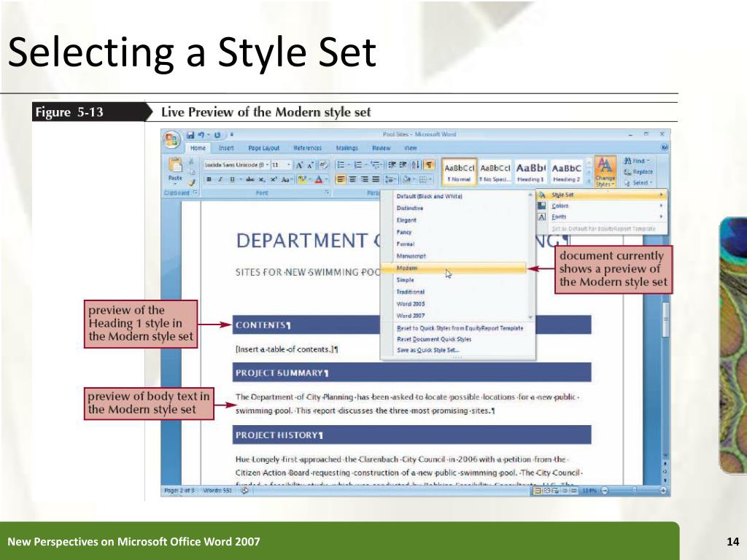The width and height of the screenshot is (747, 560).
Task: Switch to the References tab
Action: coord(308,148)
